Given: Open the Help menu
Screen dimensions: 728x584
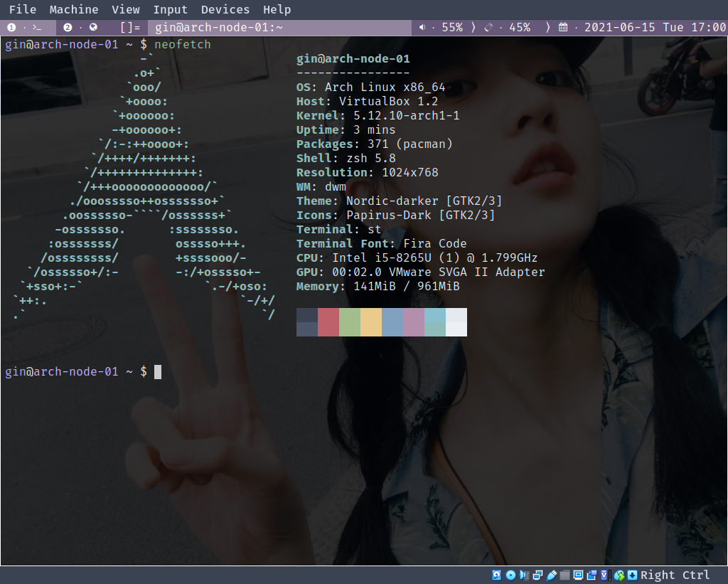Looking at the screenshot, I should pos(277,9).
